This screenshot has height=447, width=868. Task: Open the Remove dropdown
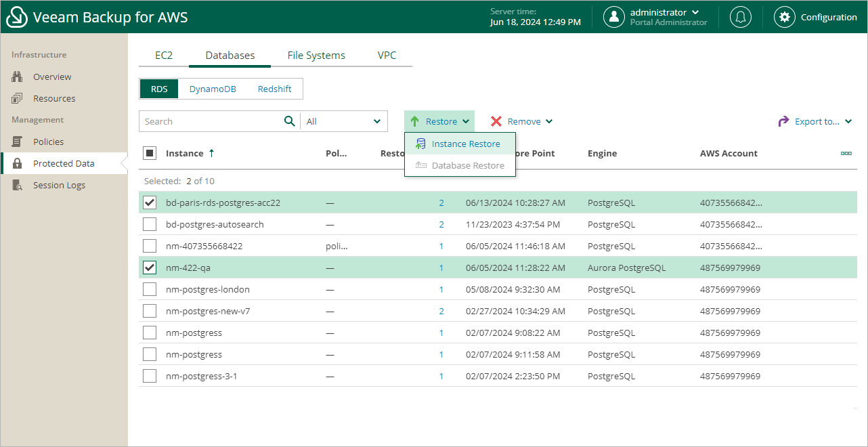click(521, 121)
